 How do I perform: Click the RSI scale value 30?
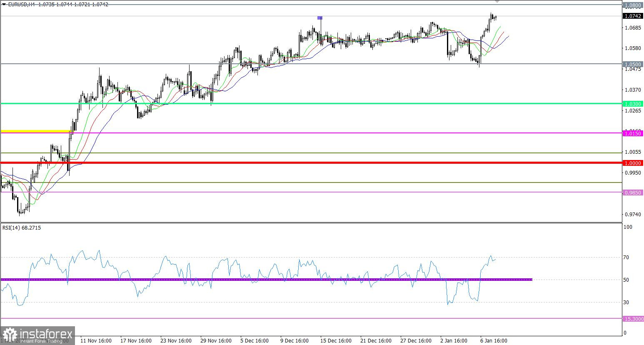click(x=626, y=302)
